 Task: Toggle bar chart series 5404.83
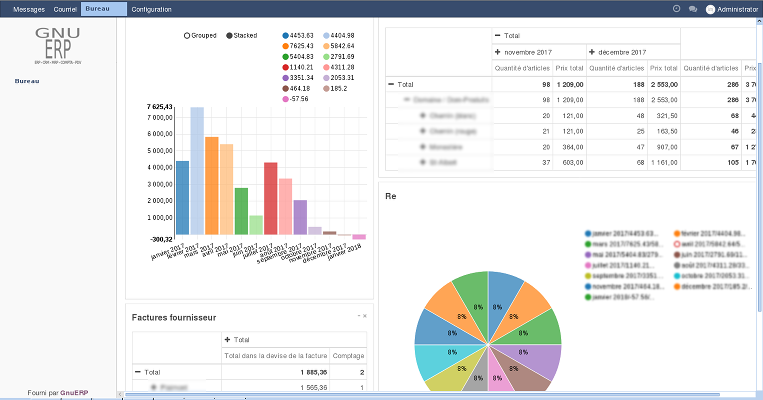tap(298, 57)
